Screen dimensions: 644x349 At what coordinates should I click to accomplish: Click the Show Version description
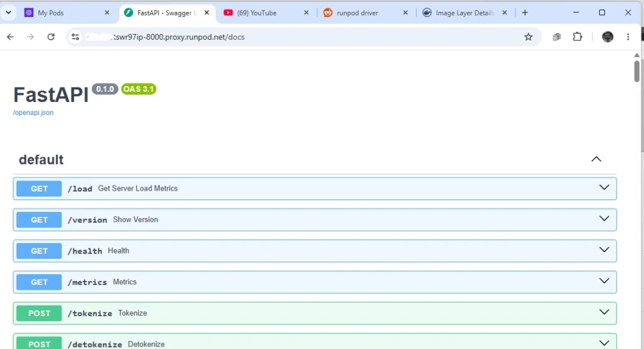coord(136,219)
